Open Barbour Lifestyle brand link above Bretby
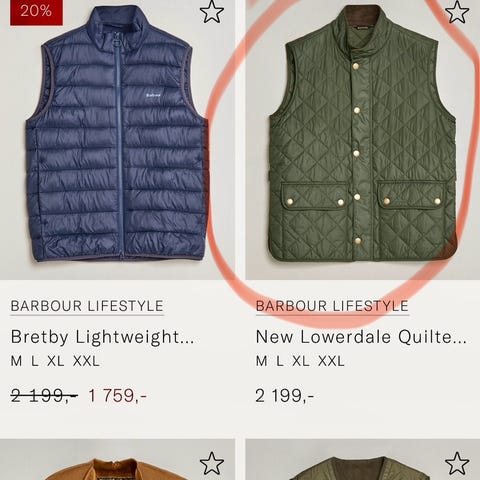 click(x=87, y=306)
